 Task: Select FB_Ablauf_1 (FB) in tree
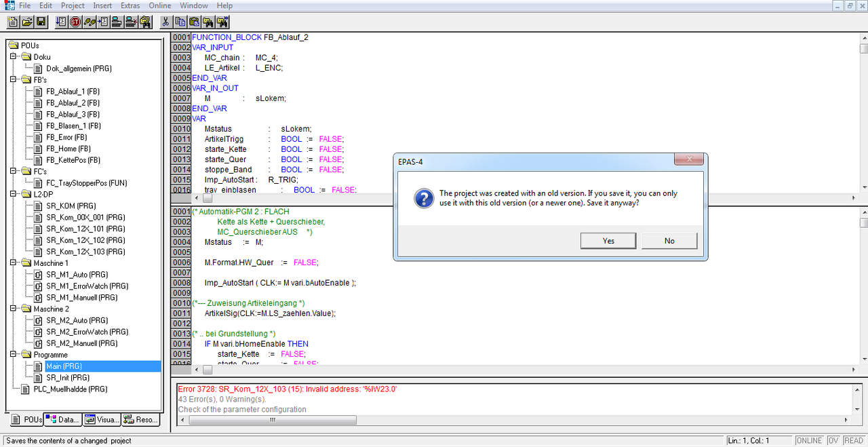[x=73, y=92]
